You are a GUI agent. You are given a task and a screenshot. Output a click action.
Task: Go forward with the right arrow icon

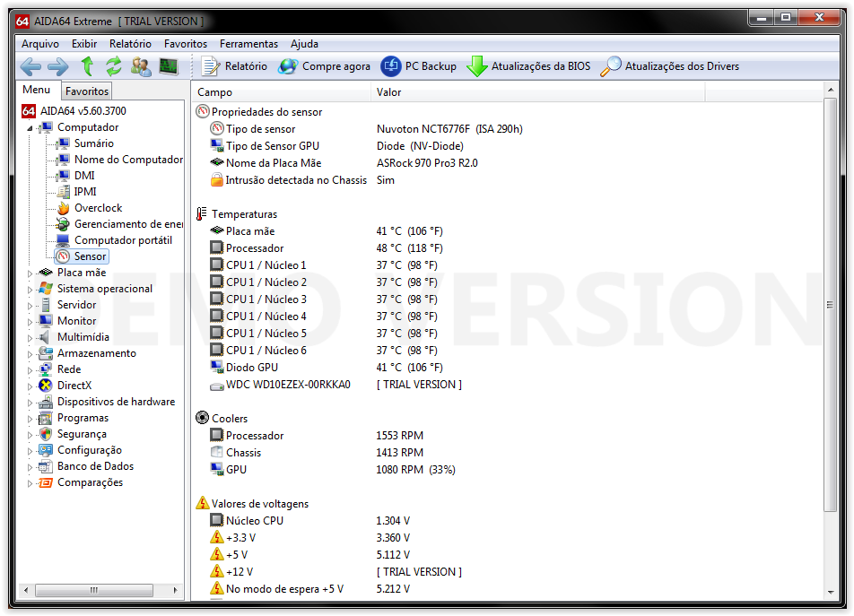(57, 67)
